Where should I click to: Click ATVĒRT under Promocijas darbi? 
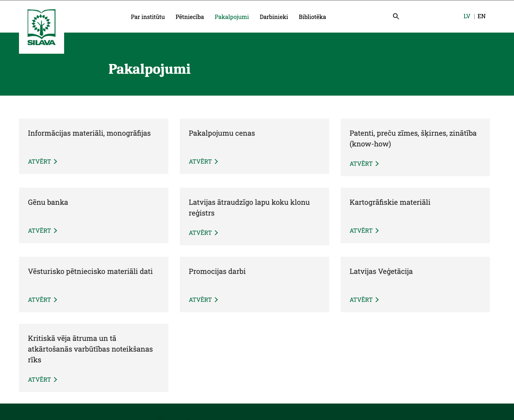pyautogui.click(x=203, y=300)
